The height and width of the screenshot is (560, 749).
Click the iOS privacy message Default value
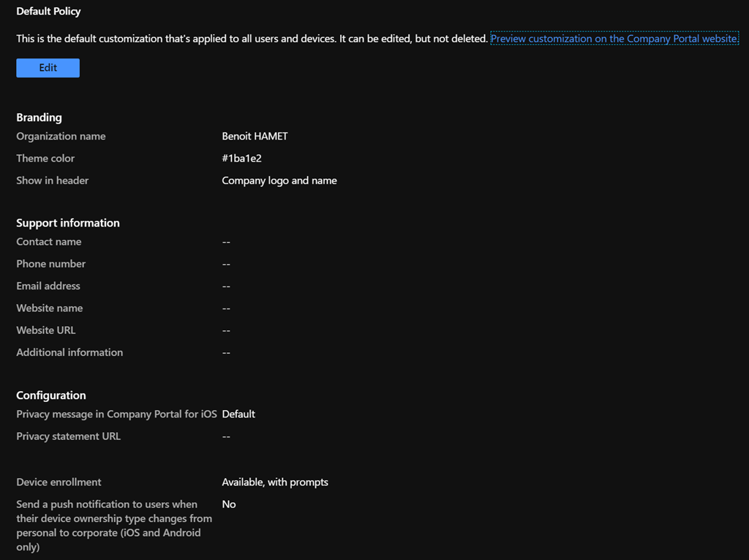tap(238, 415)
